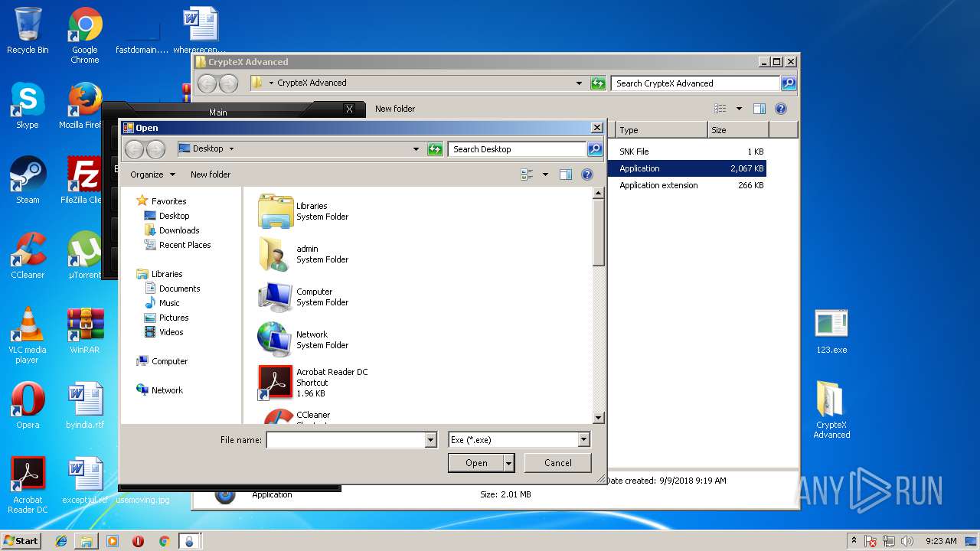Toggle the preview pane in the CrypteX Advanced window

pyautogui.click(x=759, y=109)
